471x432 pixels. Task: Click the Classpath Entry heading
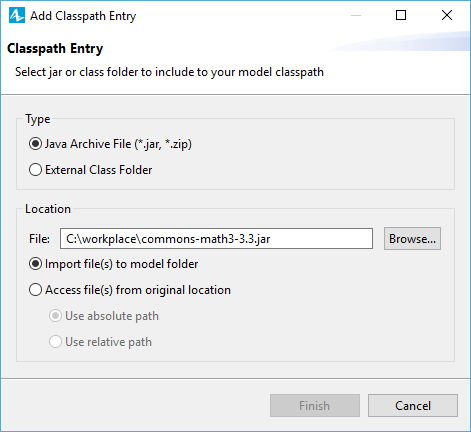[x=55, y=49]
